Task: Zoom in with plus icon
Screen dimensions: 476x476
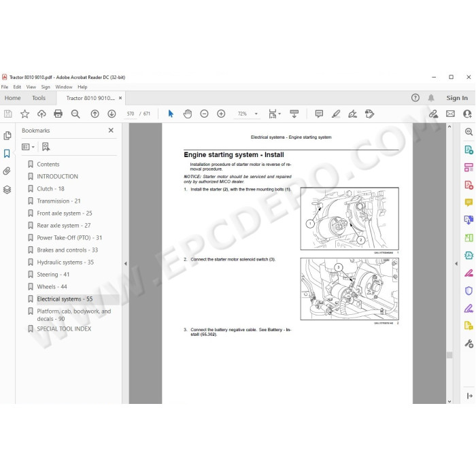Action: click(221, 114)
